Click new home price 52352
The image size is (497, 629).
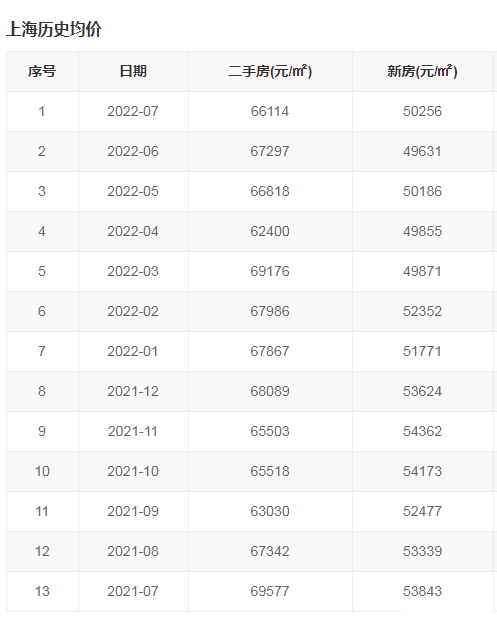pyautogui.click(x=422, y=311)
